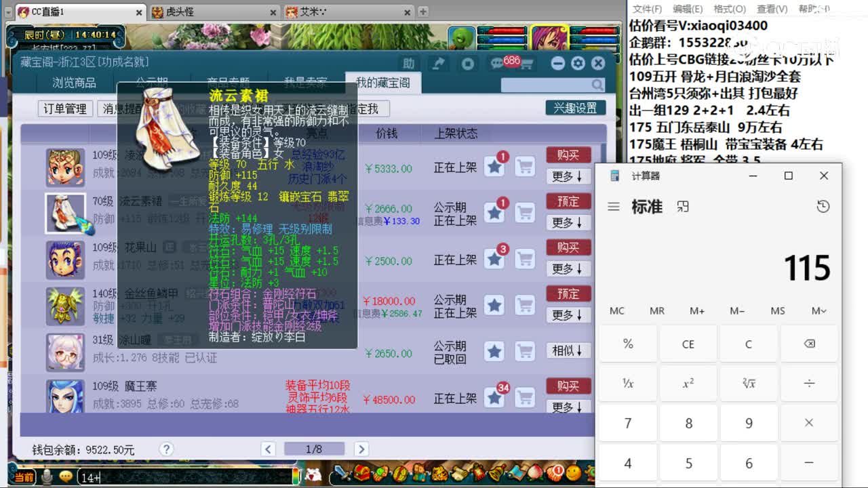Favorite star for the ¥18000.00 金丝鱼鳞甲
This screenshot has height=488, width=868.
coord(495,305)
